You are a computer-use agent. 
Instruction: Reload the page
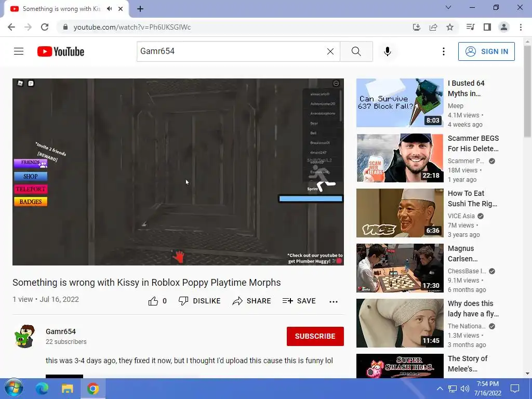pos(45,27)
